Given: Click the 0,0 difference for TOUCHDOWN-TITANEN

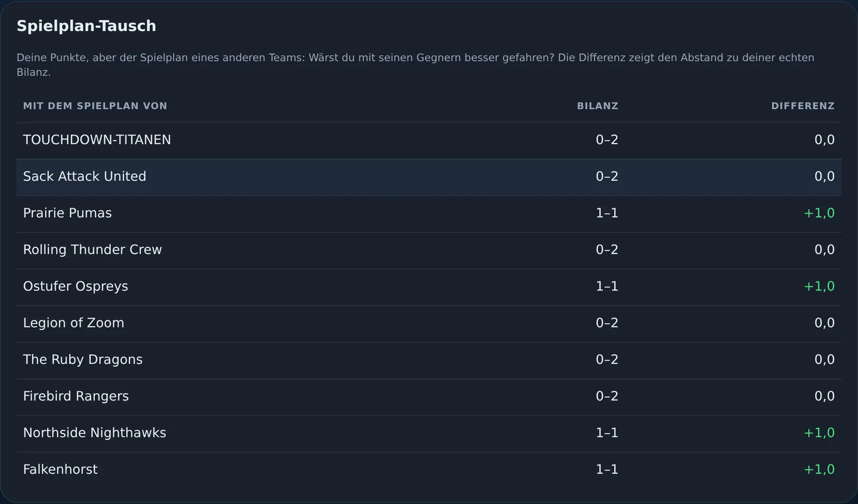Looking at the screenshot, I should [x=825, y=140].
